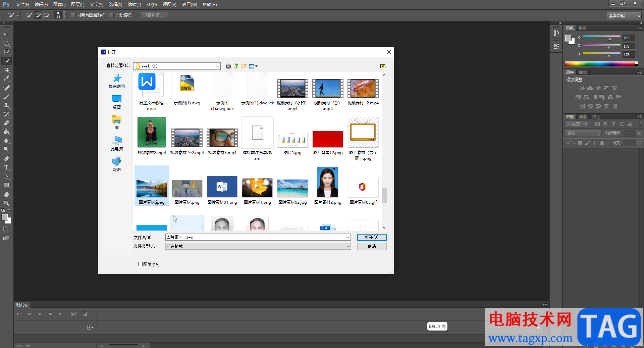Click the Brightness/Contrast adjustment icon

(582, 88)
